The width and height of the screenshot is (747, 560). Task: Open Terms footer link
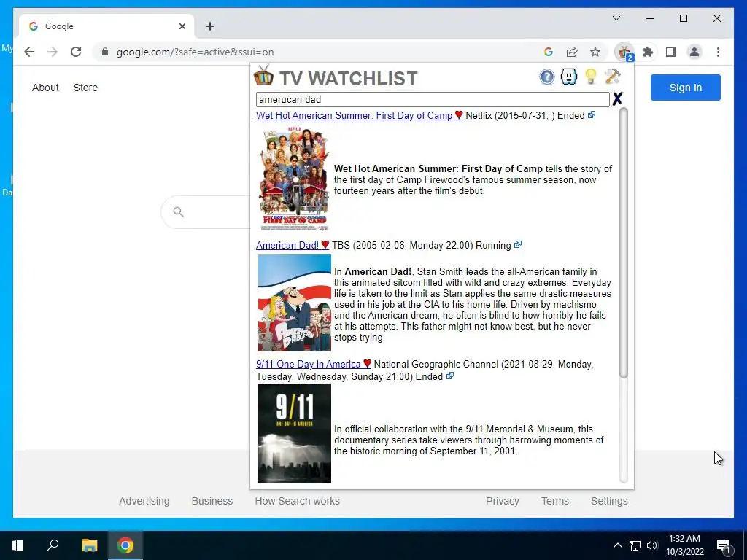tap(555, 501)
